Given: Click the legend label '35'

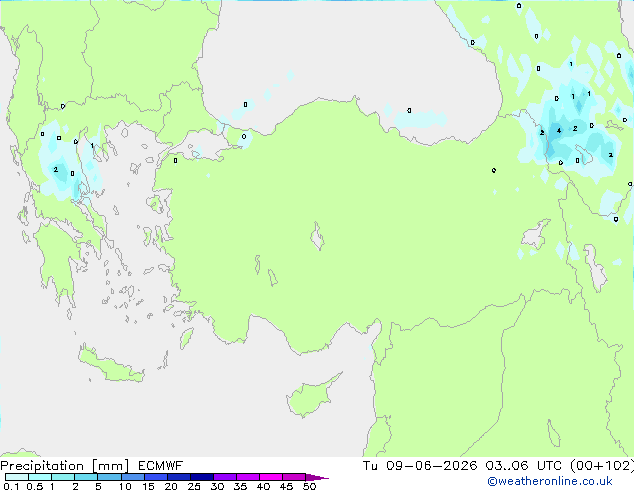Looking at the screenshot, I should point(240,486).
